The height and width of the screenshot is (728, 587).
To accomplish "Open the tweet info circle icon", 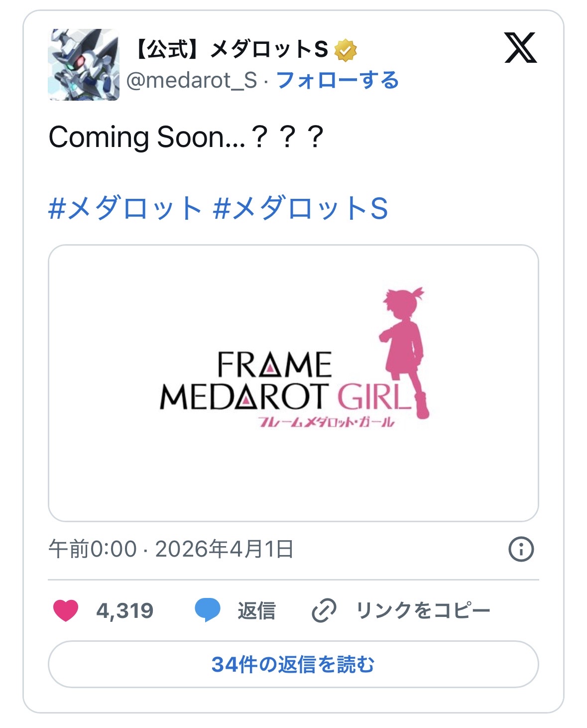I will 521,550.
